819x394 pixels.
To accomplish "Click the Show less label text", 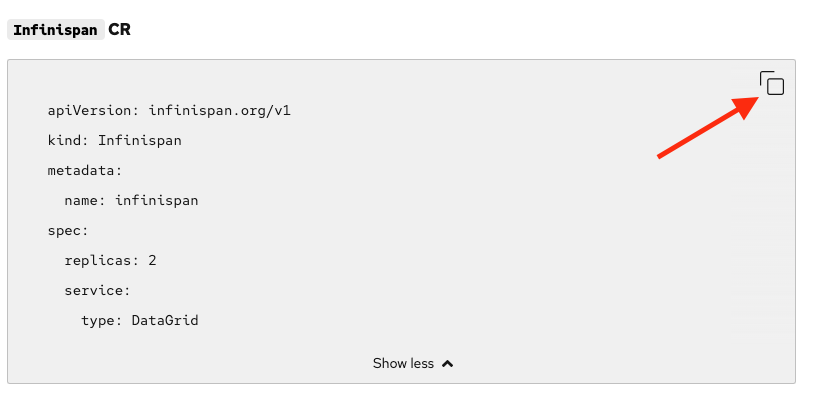I will [x=403, y=363].
